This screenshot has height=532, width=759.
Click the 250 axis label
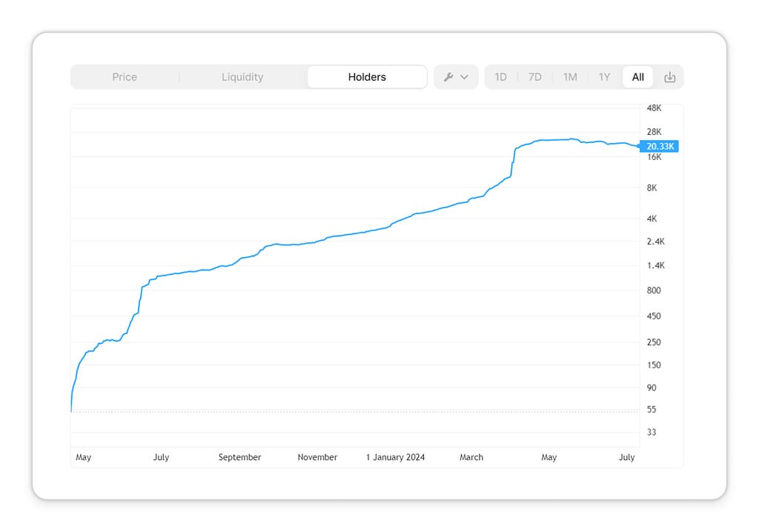click(654, 342)
